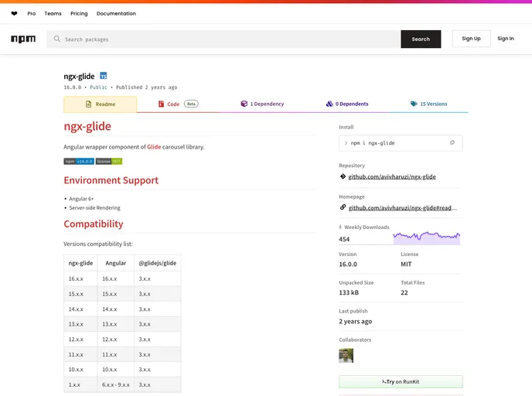Screen dimensions: 532x396
Task: Click the Compatibility heading
Action: point(94,224)
